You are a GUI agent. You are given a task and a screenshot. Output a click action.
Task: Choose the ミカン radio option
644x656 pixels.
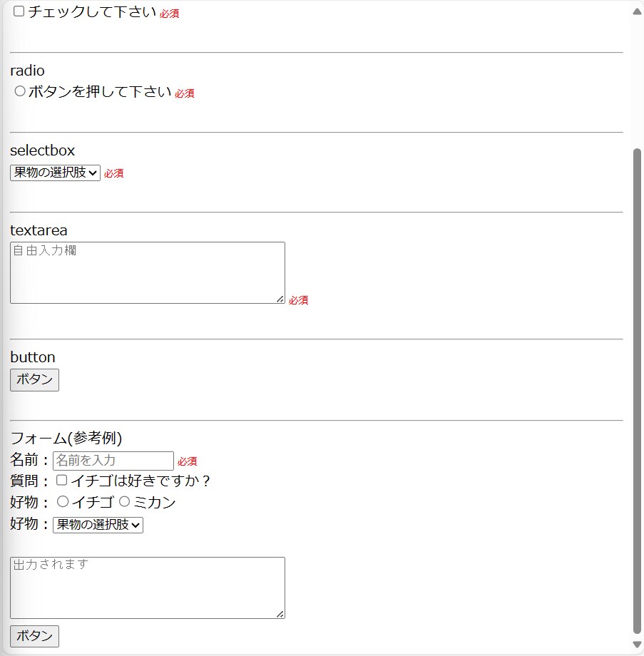[x=124, y=501]
